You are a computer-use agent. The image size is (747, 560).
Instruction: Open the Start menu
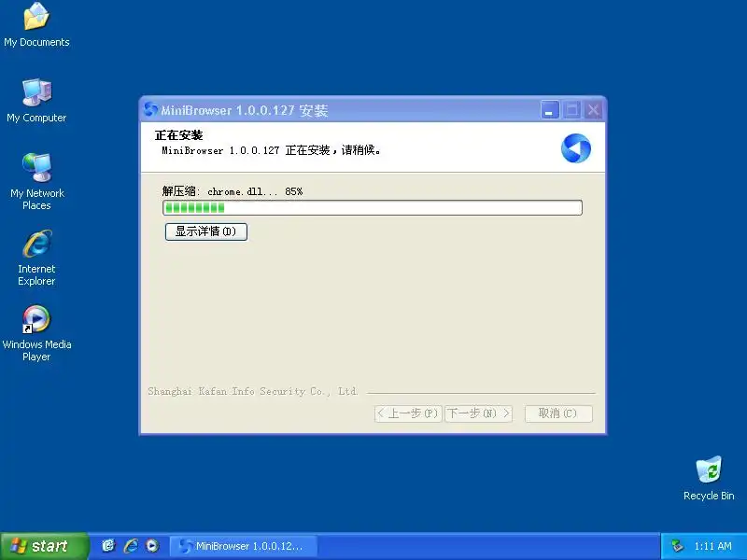[44, 546]
